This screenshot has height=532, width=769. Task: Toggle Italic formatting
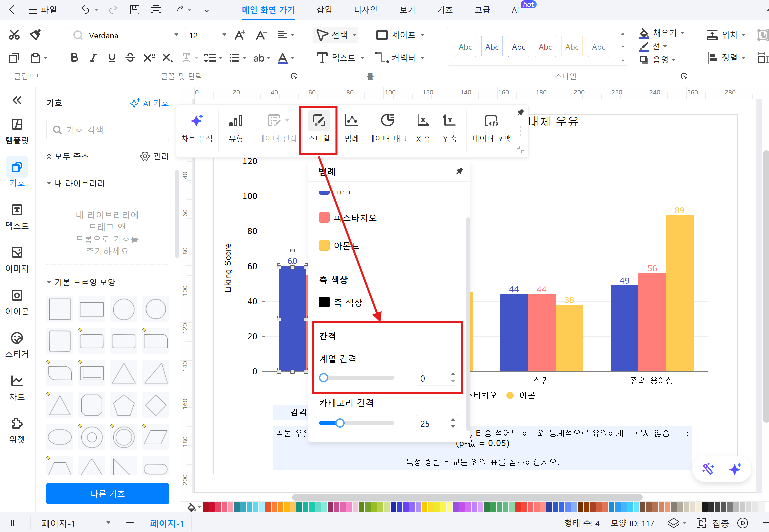point(93,58)
